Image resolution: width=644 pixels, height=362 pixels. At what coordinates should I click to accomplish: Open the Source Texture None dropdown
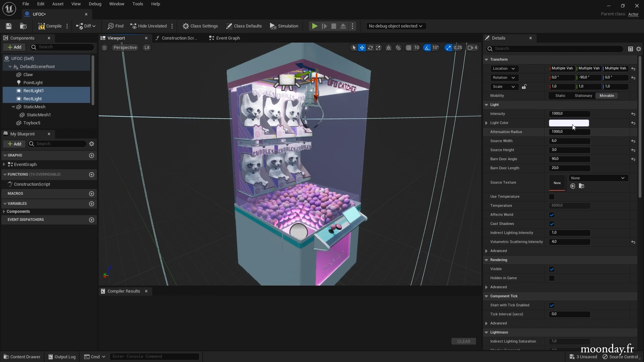tap(598, 178)
